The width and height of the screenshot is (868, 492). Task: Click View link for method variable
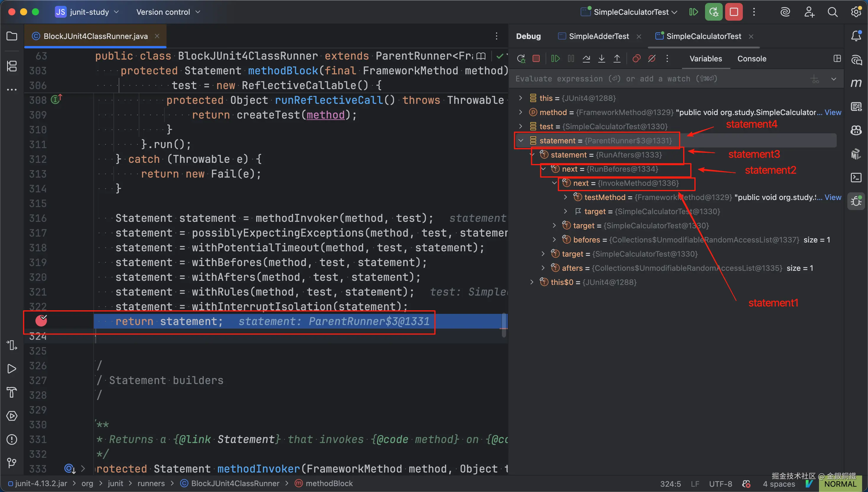tap(833, 112)
